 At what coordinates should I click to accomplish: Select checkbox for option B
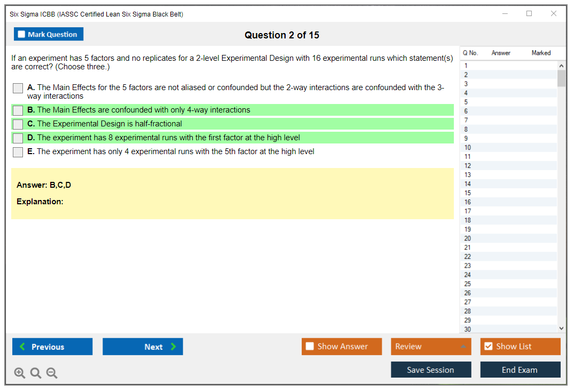[x=18, y=110]
